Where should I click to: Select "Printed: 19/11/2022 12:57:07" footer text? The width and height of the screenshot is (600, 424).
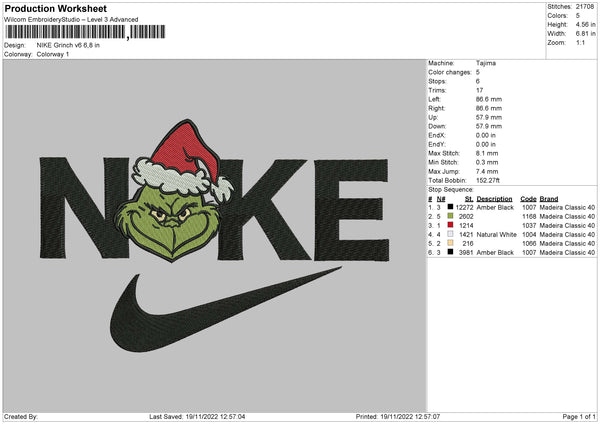398,416
